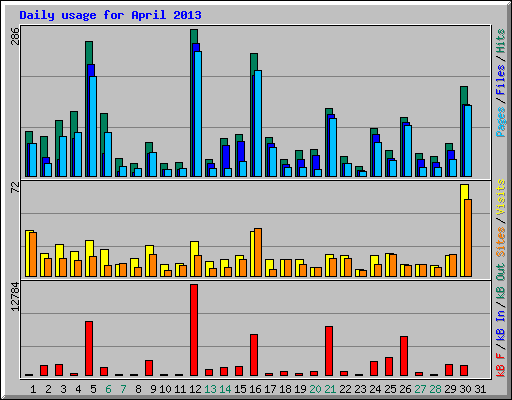The width and height of the screenshot is (512, 400).
Task: Click the tallest red kB bar for day 12
Action: (x=194, y=330)
